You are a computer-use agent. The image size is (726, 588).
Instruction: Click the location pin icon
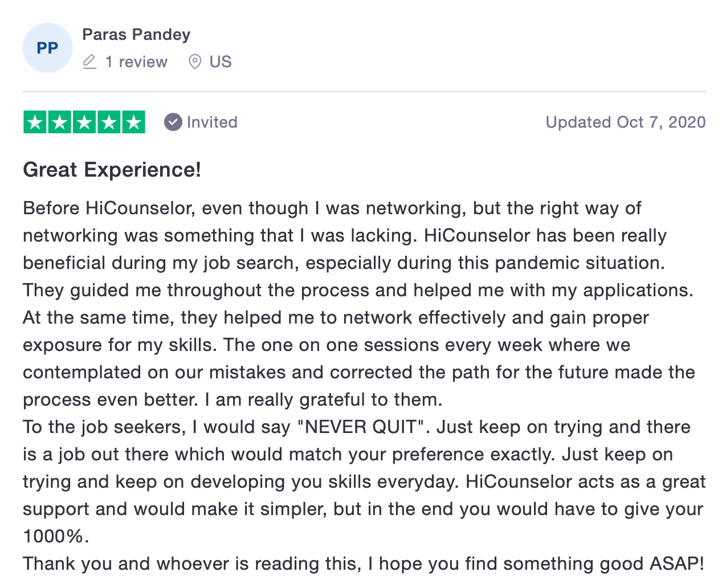coord(195,62)
